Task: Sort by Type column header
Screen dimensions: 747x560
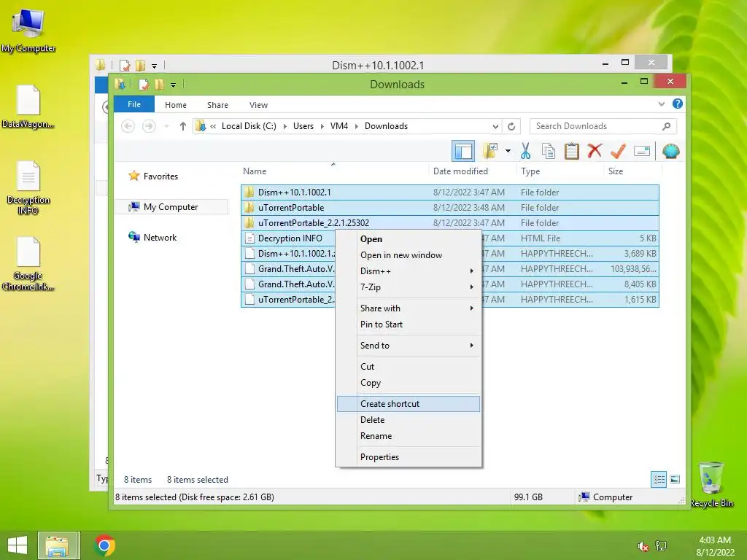Action: point(530,171)
